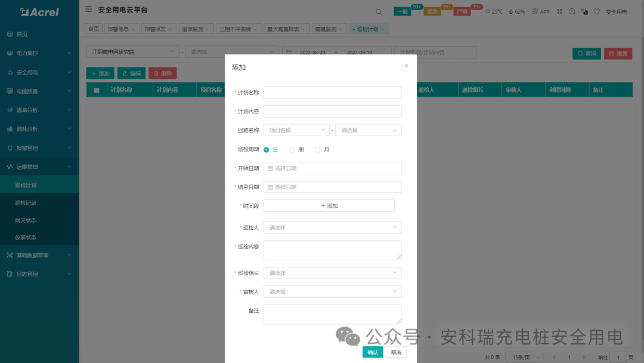This screenshot has height=363, width=644.
Task: Open the 回路名称 请选择 dropdown
Action: [x=369, y=130]
